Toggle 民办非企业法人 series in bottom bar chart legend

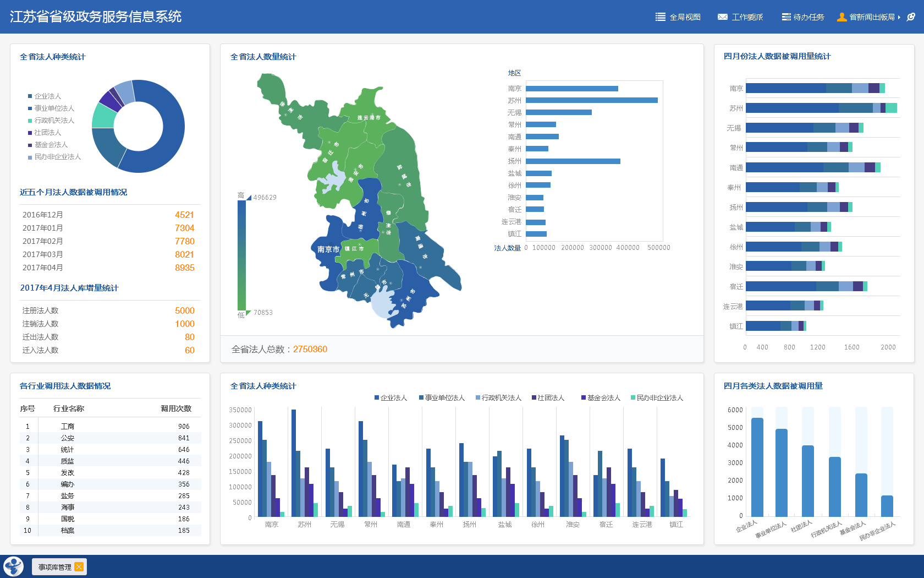coord(657,397)
